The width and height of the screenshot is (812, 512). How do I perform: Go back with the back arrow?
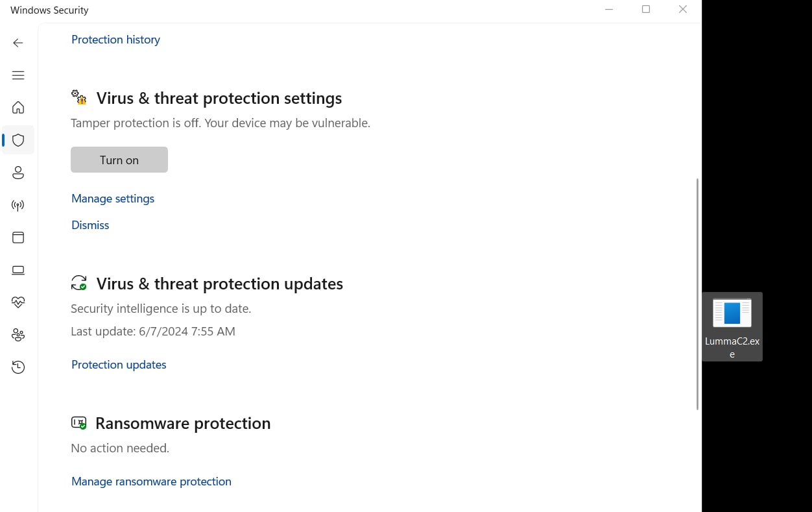18,43
